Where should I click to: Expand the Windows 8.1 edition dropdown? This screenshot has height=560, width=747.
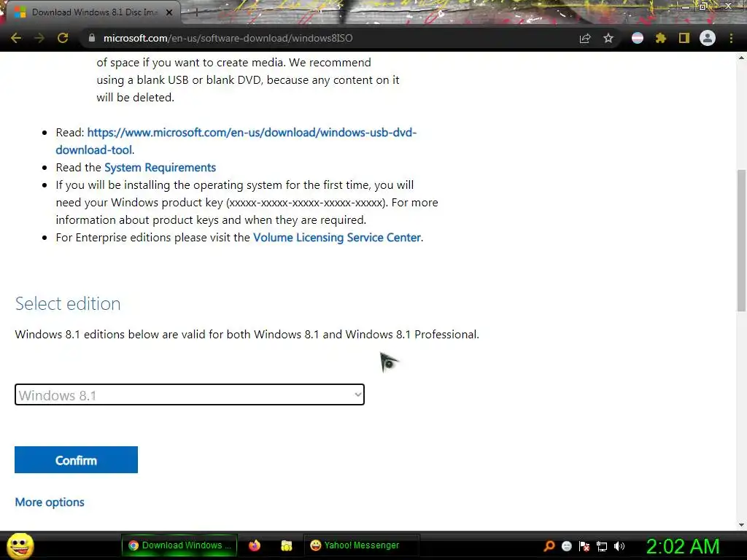pos(190,394)
